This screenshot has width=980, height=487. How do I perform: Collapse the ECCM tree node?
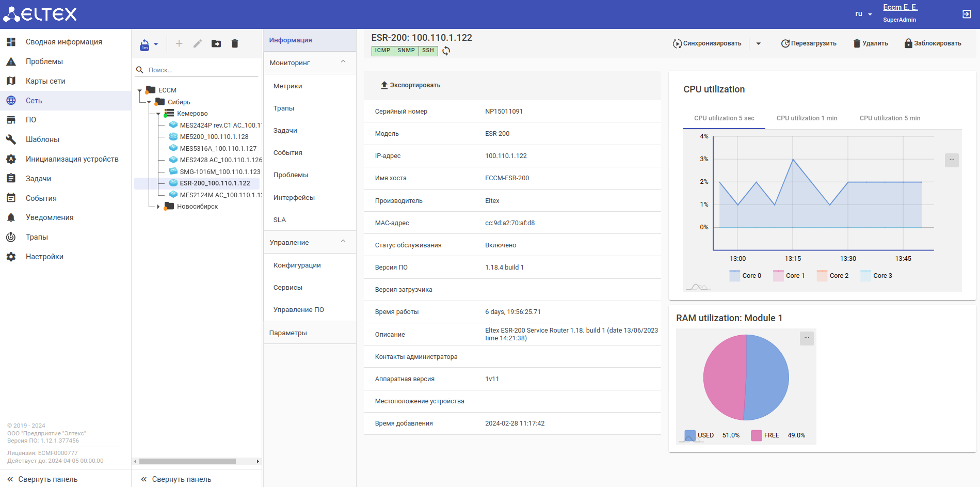click(x=140, y=90)
